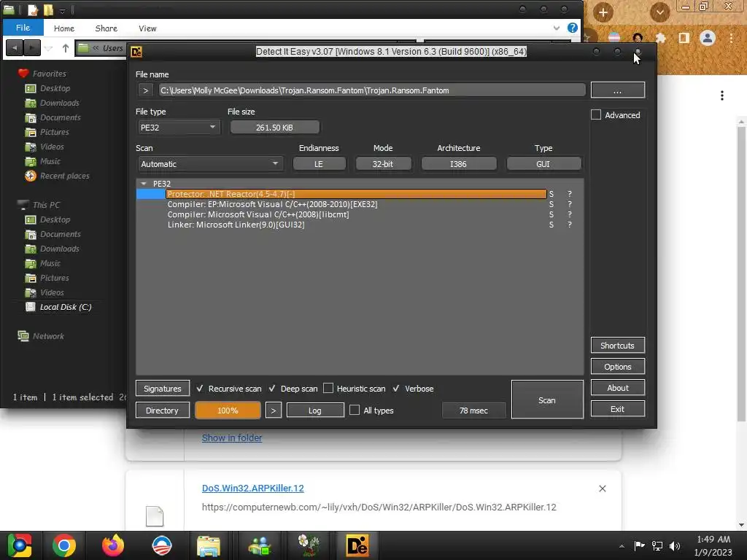Go up one folder in Explorer
The image size is (747, 560).
tap(65, 47)
